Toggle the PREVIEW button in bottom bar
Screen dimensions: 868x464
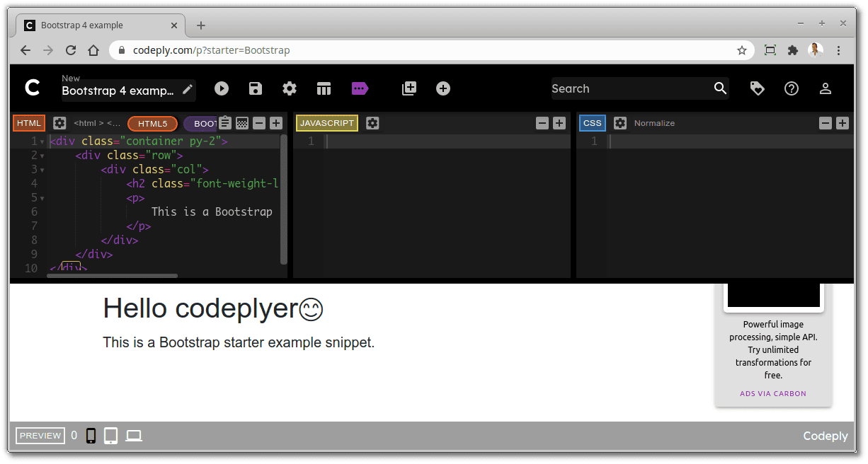40,436
